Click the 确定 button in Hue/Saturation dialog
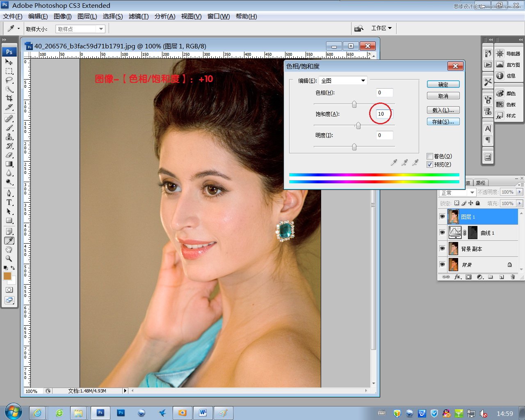Screen dimensions: 525x420 (443, 84)
